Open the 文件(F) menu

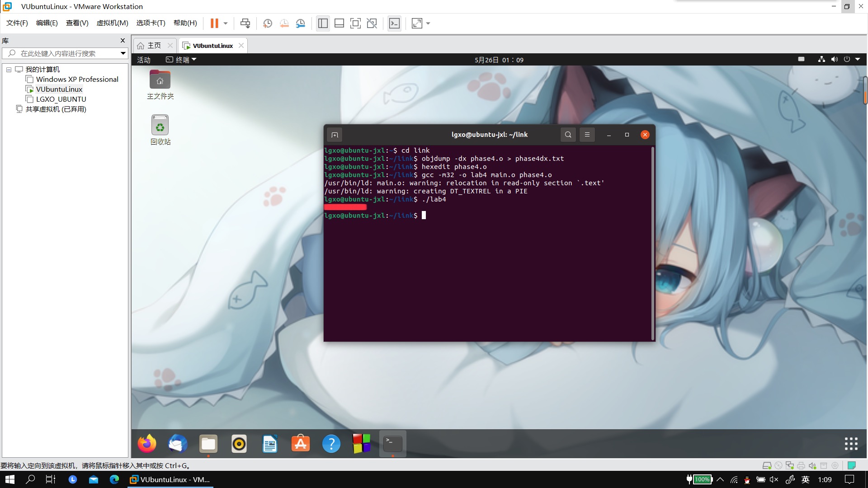click(17, 23)
